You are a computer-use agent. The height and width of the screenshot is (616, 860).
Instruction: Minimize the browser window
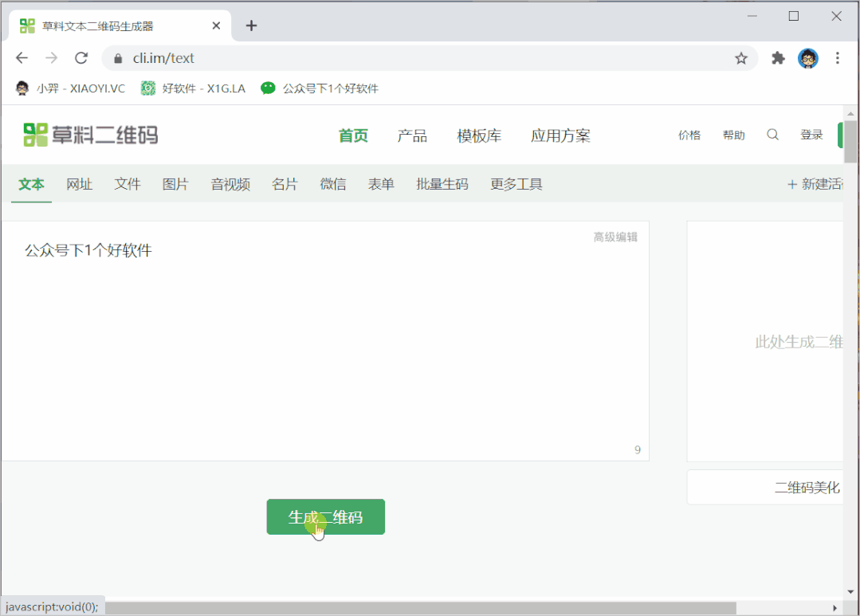click(x=752, y=16)
